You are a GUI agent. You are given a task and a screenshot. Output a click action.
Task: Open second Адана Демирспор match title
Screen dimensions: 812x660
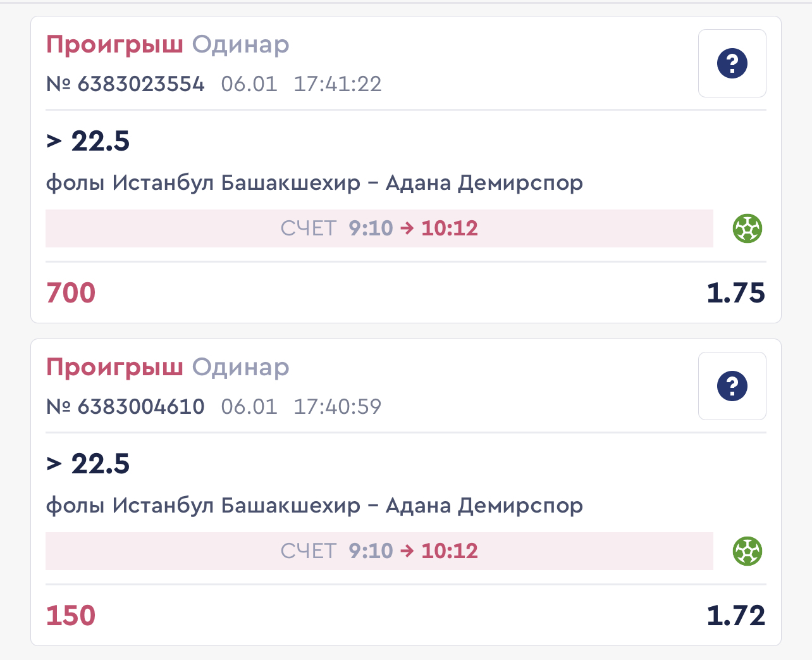(314, 506)
